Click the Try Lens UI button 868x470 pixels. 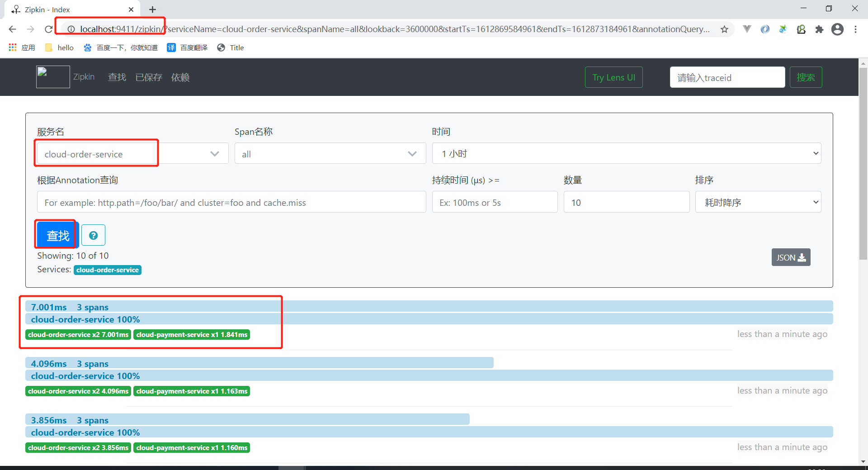click(x=614, y=77)
